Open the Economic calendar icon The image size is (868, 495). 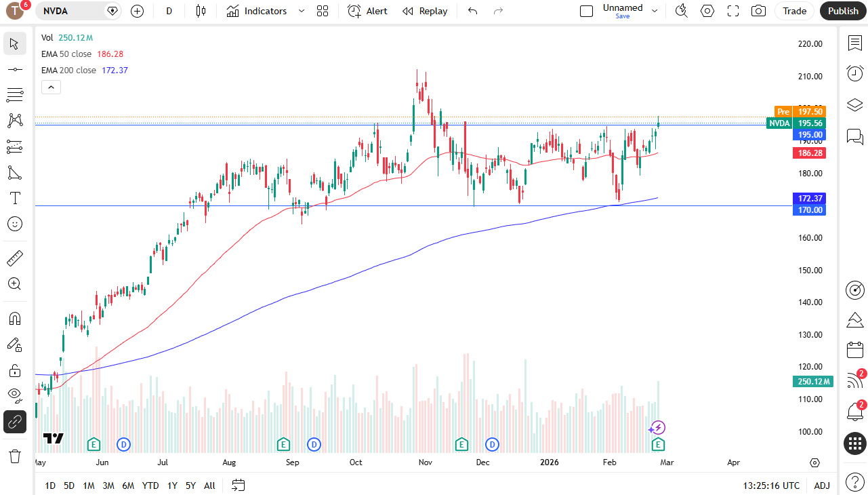(855, 351)
